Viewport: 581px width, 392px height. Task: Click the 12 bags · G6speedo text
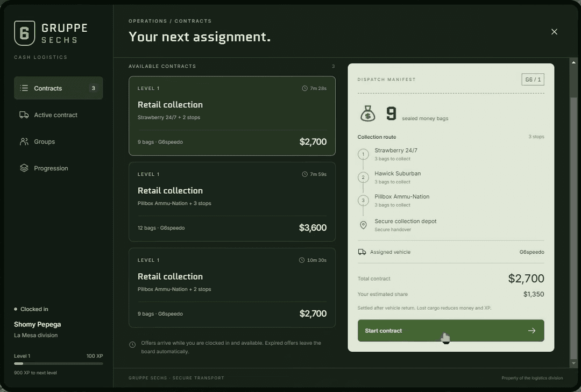(x=161, y=228)
